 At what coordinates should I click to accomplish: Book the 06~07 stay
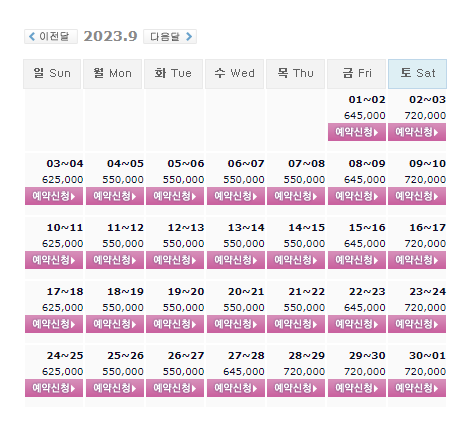point(236,196)
